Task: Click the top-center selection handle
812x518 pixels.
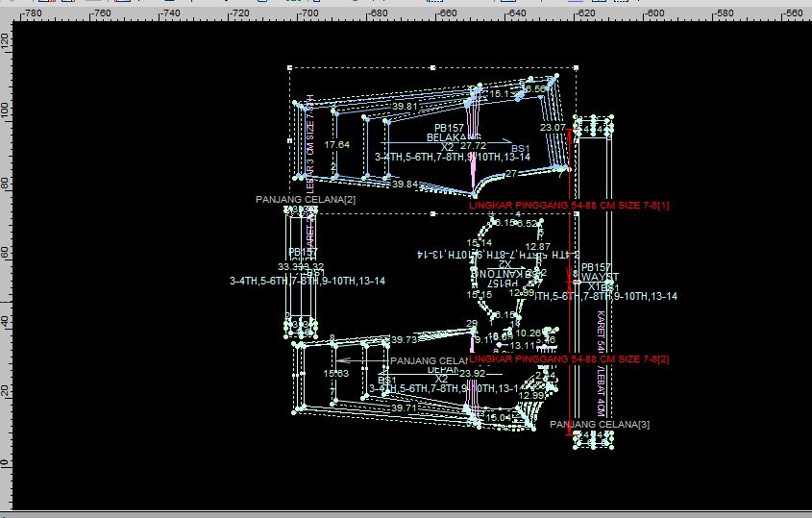Action: pos(432,67)
